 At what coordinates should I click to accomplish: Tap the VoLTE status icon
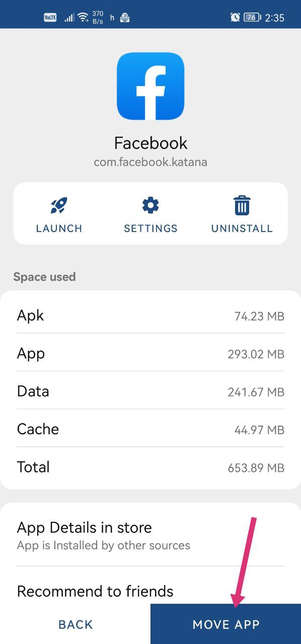[50, 18]
